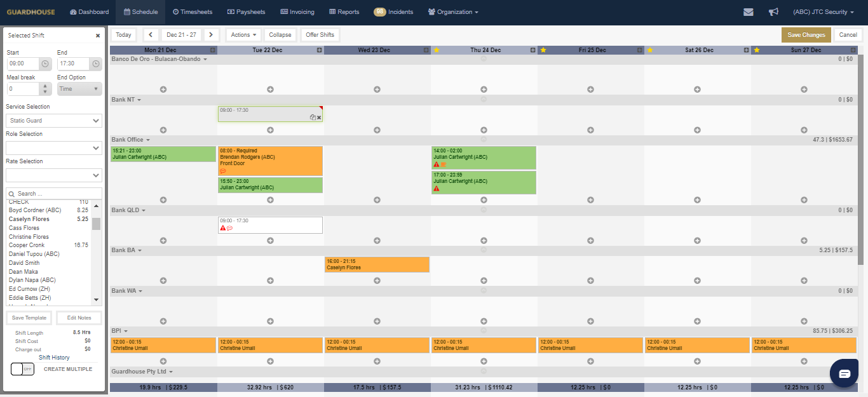868x397 pixels.
Task: Click the Offer Shifts button
Action: pos(320,35)
